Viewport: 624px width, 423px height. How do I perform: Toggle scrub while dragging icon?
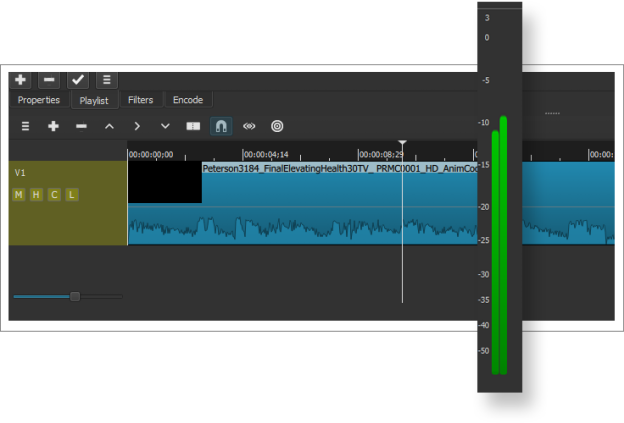click(250, 126)
